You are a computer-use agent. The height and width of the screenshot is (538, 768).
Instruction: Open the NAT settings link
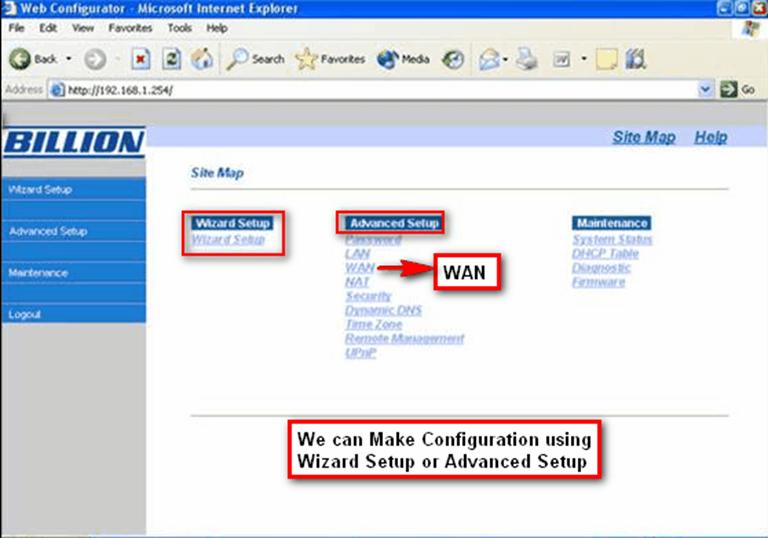point(357,282)
